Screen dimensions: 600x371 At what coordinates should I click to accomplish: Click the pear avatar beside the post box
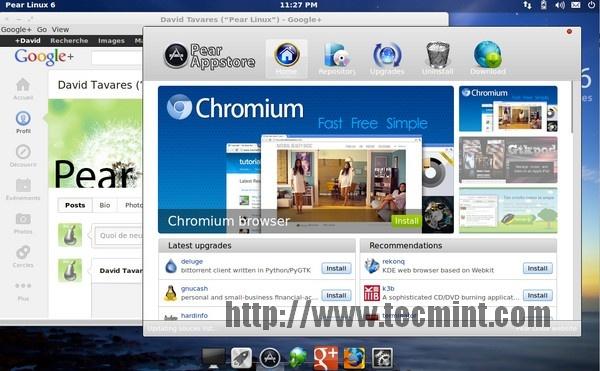coord(70,235)
